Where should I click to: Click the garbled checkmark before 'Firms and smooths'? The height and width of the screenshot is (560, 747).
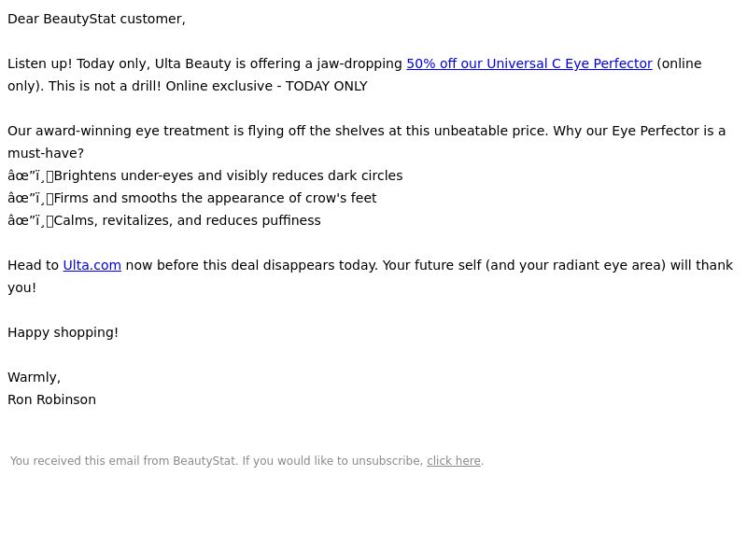31,198
